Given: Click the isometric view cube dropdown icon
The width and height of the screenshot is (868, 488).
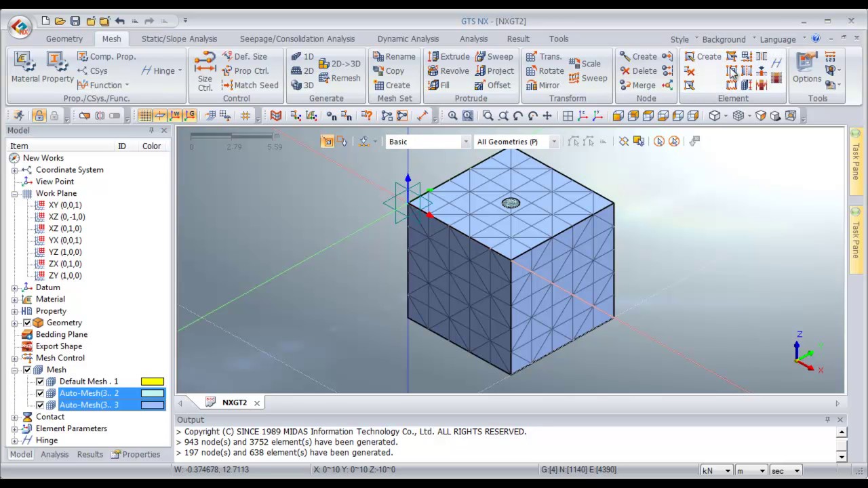Looking at the screenshot, I should pos(715,116).
